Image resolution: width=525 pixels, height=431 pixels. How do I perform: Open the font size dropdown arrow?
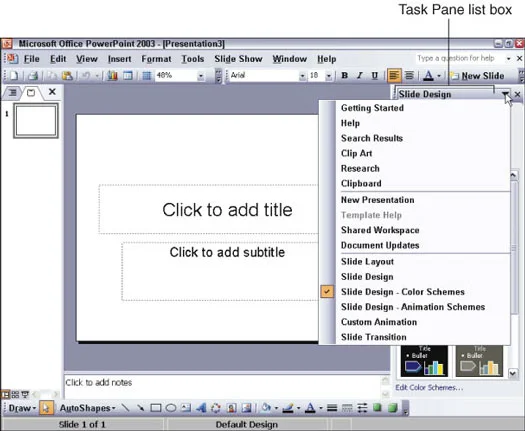click(x=328, y=76)
